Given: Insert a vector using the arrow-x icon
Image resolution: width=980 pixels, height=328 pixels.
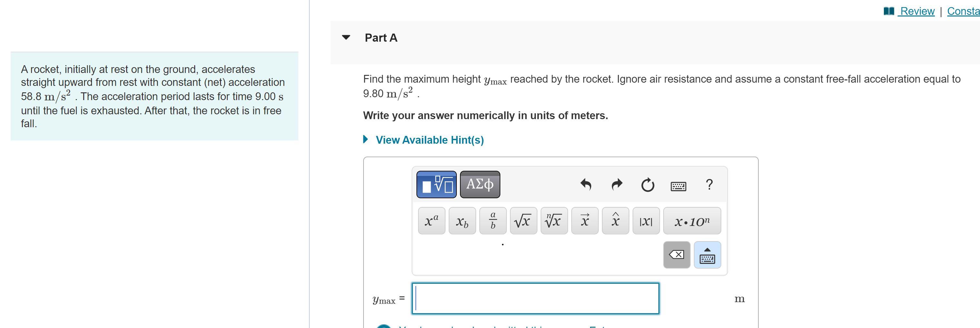Looking at the screenshot, I should 585,221.
